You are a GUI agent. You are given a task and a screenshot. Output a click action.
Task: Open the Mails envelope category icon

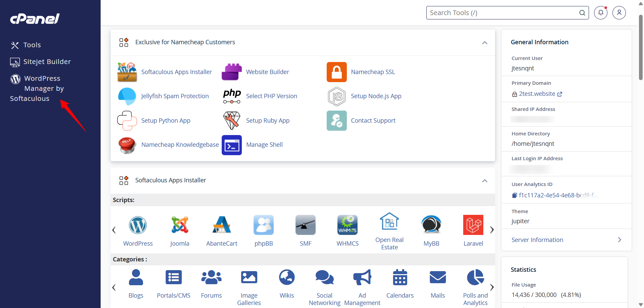tap(438, 278)
